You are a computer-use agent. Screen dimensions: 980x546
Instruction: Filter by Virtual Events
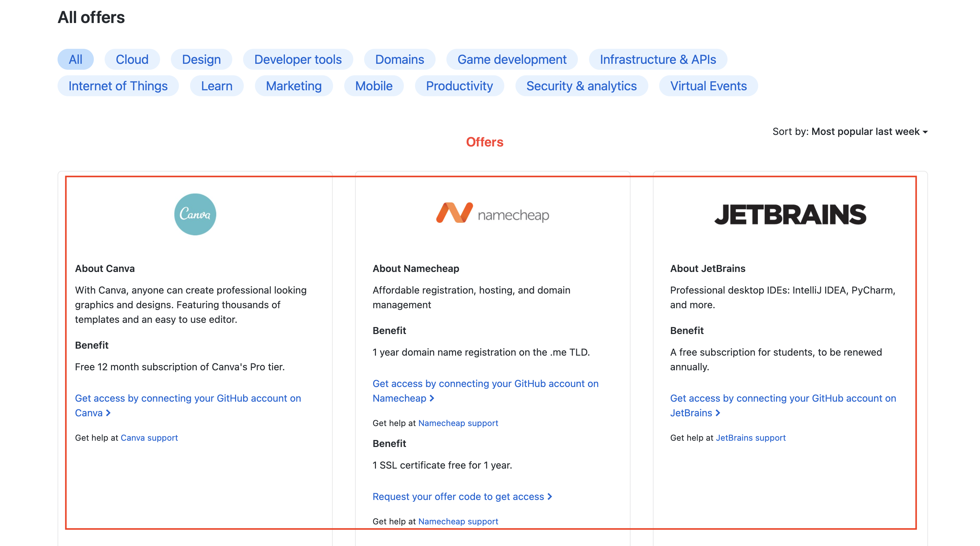708,86
